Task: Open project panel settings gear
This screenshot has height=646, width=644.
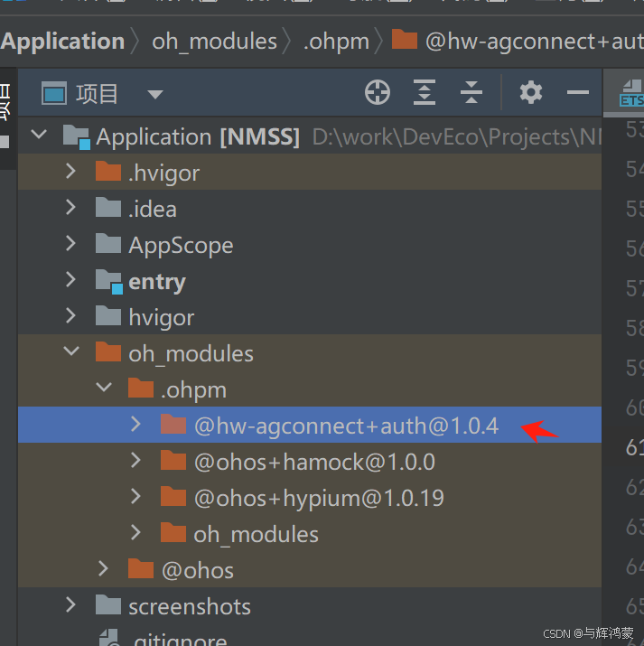Action: pos(531,92)
